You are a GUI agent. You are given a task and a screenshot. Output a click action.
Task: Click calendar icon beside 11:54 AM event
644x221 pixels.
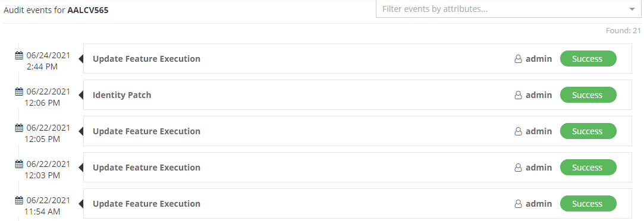(x=19, y=200)
